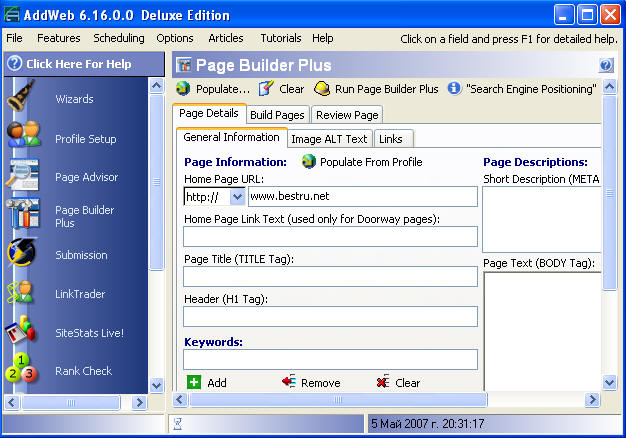Select the Page Advisor magnifier icon
The image size is (626, 438).
(22, 174)
